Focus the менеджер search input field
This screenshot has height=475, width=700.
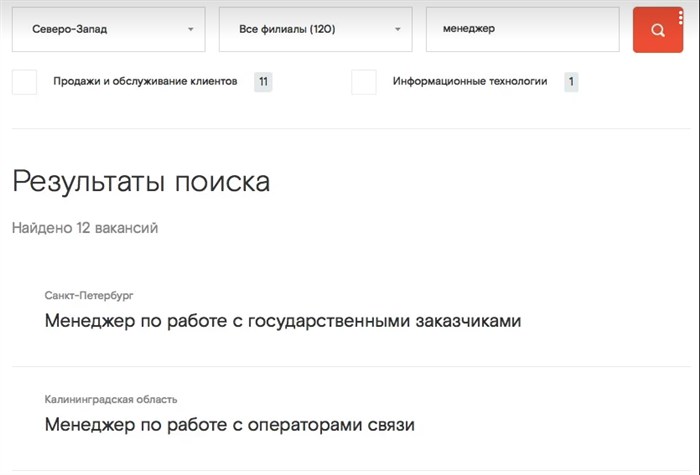523,29
